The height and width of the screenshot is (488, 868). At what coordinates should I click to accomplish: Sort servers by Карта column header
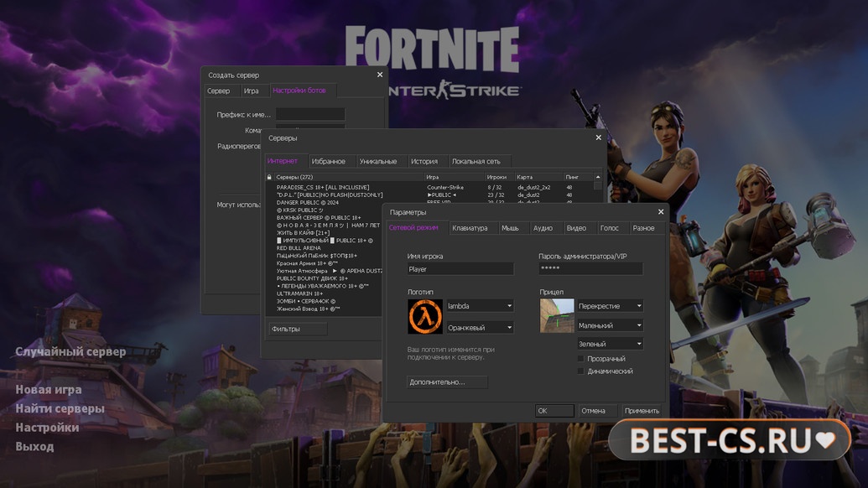click(x=538, y=177)
